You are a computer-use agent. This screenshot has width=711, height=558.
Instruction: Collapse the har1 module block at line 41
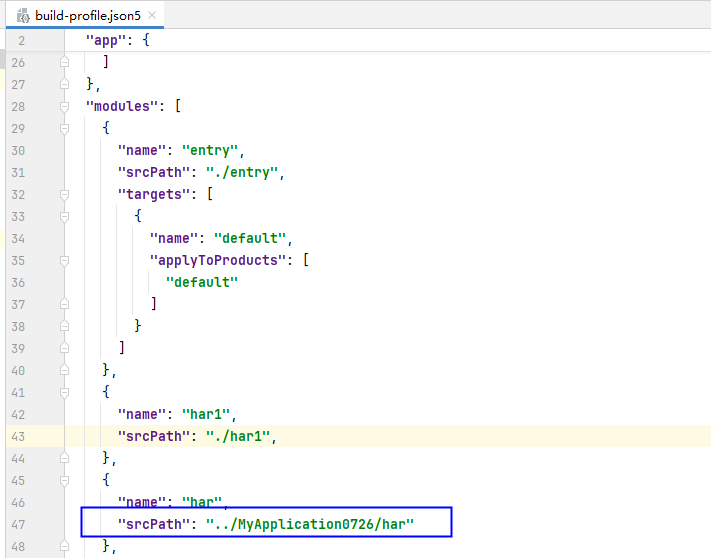pos(66,391)
